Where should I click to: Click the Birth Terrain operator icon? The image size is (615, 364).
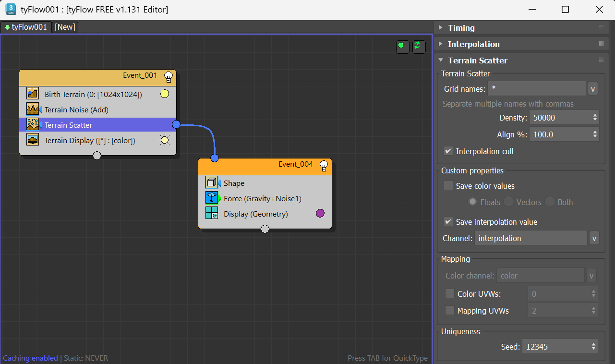tap(33, 94)
